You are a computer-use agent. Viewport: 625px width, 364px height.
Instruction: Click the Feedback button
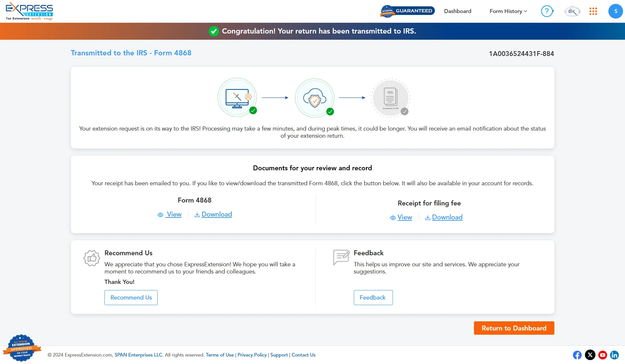point(372,298)
